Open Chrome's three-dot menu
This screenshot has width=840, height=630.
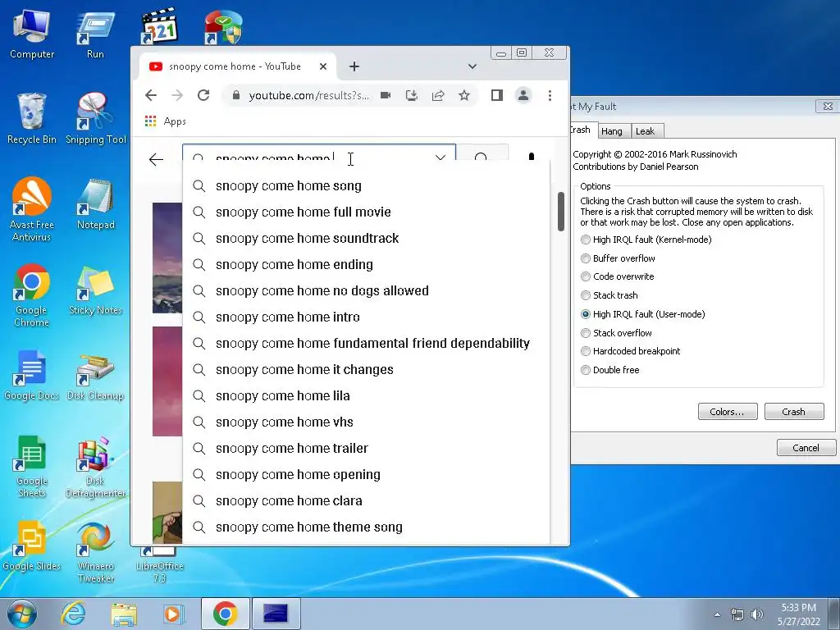tap(550, 95)
